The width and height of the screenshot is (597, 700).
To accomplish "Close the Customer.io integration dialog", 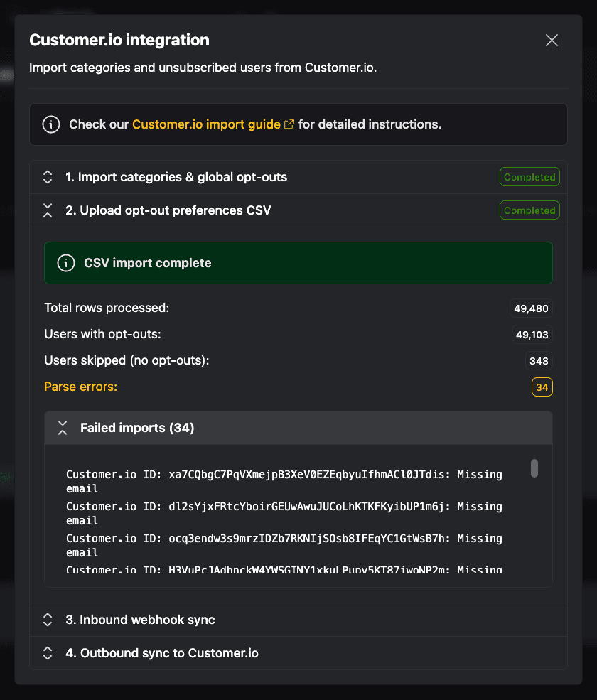I will click(552, 41).
